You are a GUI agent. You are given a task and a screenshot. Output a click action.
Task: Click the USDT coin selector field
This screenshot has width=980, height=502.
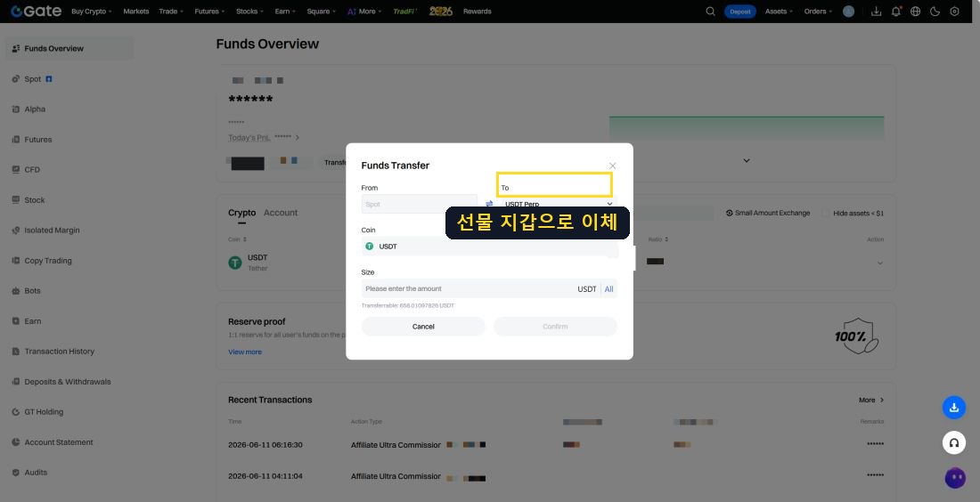pyautogui.click(x=489, y=247)
